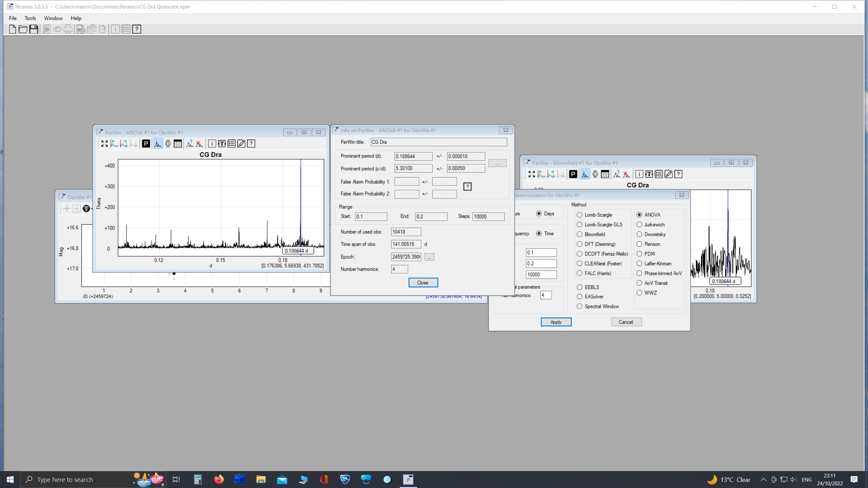
Task: Choose the Bloomfield method radio
Action: click(x=579, y=235)
